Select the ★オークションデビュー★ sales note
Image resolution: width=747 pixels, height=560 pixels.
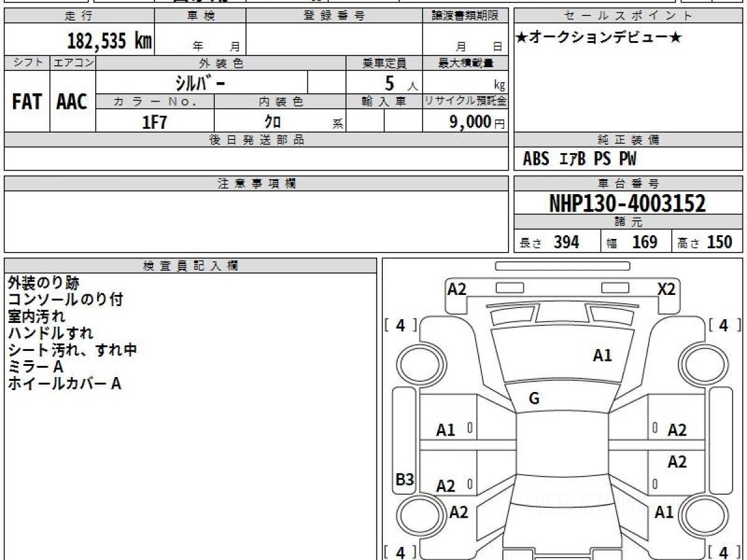coord(599,37)
